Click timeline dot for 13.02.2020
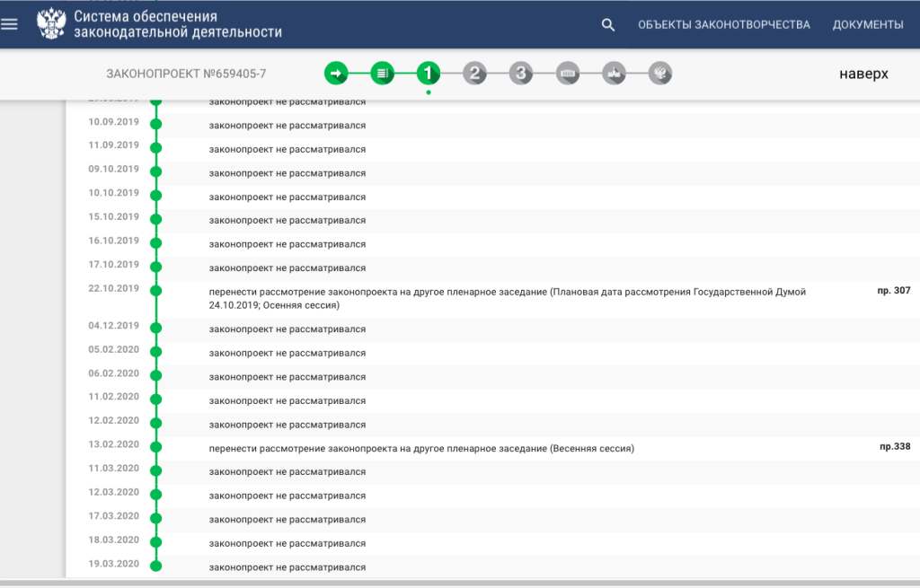920x588 pixels. coord(155,446)
